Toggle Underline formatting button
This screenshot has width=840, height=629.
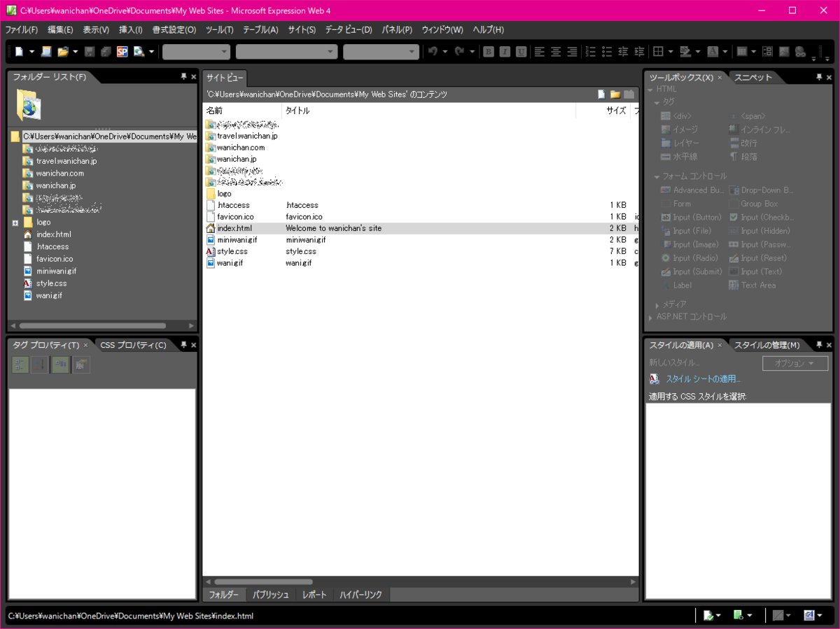pos(521,51)
